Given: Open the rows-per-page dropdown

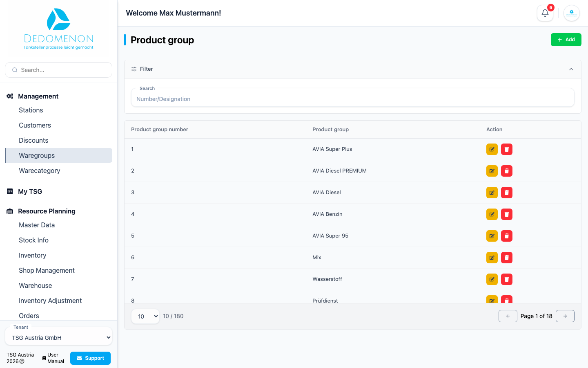Looking at the screenshot, I should tap(145, 316).
